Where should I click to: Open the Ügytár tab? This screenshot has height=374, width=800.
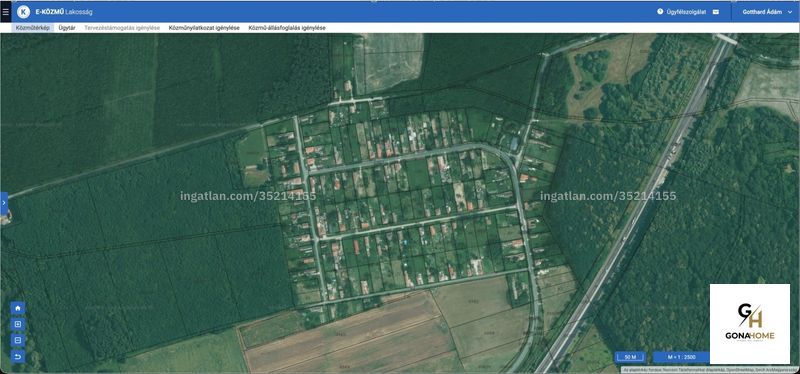click(x=67, y=28)
